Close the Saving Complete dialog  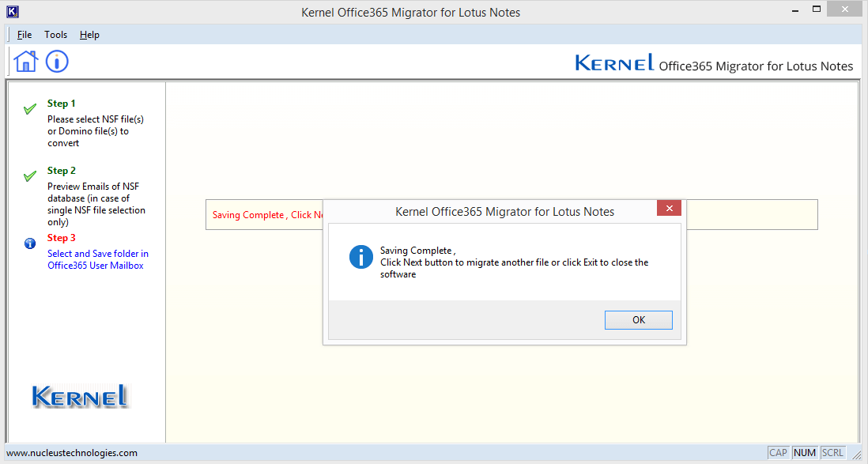point(670,208)
